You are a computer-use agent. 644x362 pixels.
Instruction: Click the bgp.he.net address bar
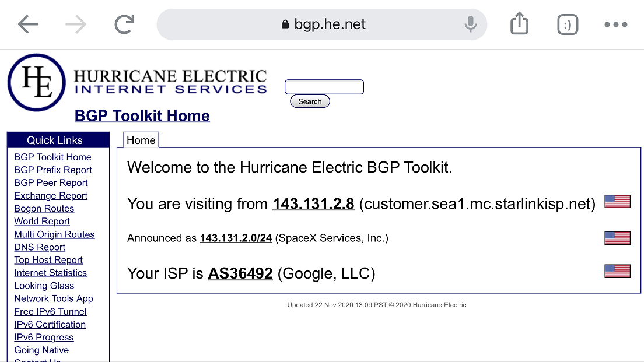click(x=321, y=24)
